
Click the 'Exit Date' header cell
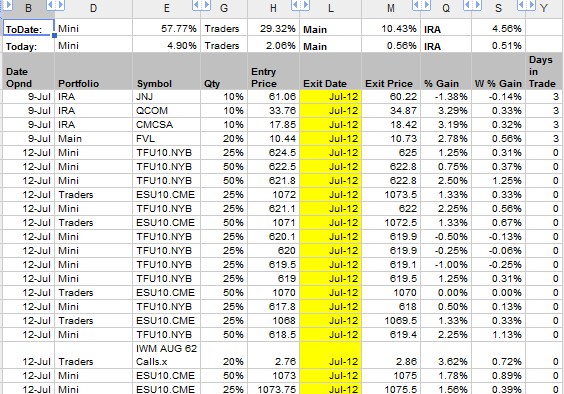[x=331, y=71]
